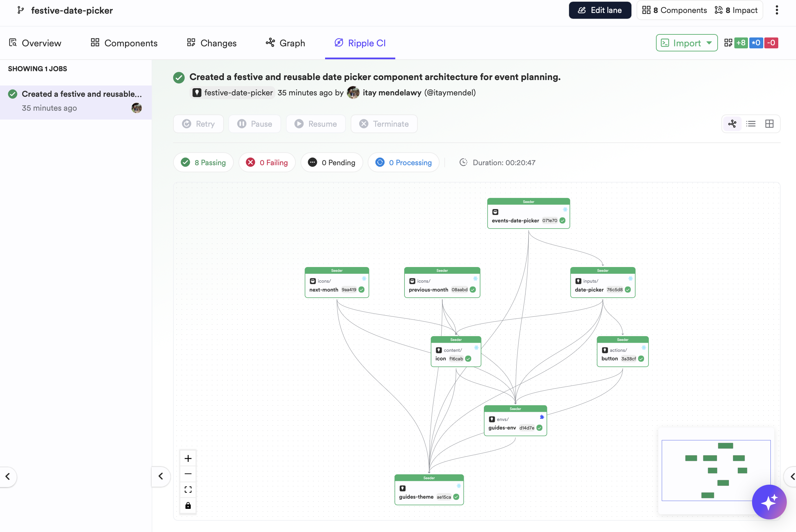796x532 pixels.
Task: Switch to graph view layout icon
Action: click(x=732, y=124)
